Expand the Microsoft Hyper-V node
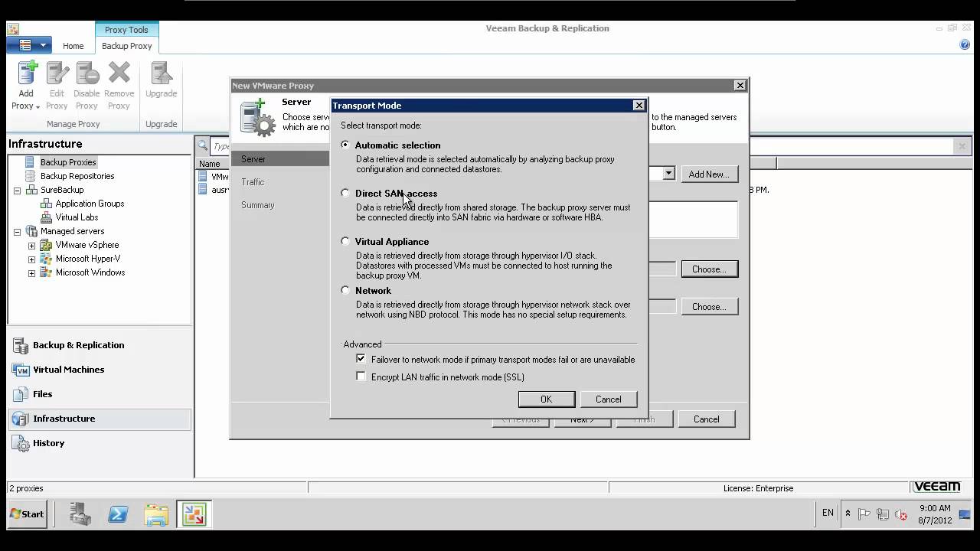This screenshot has height=551, width=980. pyautogui.click(x=31, y=259)
